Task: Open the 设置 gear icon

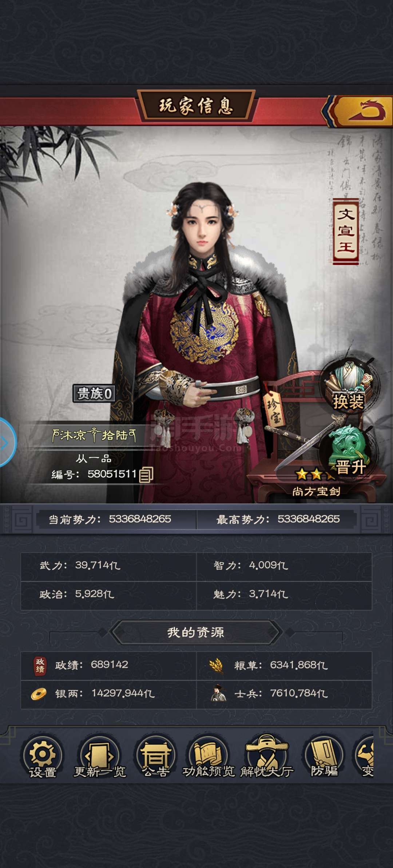Action: 43,758
